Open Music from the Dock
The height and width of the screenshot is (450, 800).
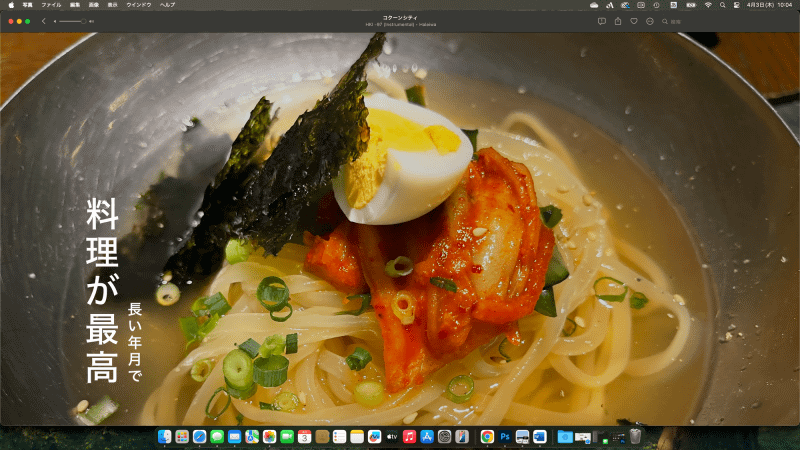pyautogui.click(x=409, y=437)
